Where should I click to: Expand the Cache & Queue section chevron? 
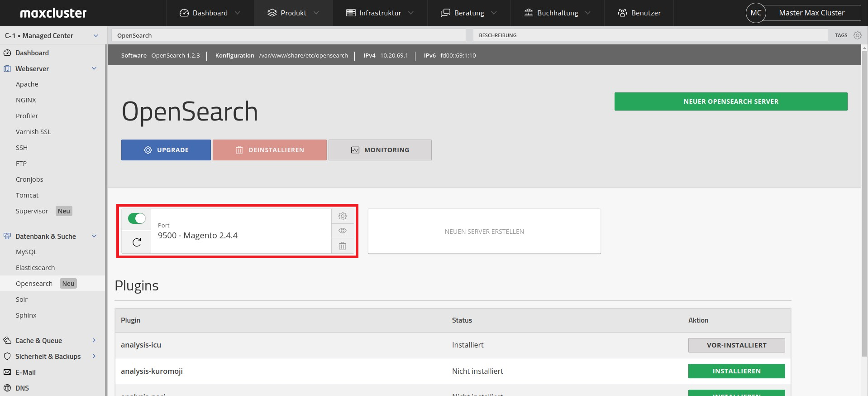click(x=94, y=341)
